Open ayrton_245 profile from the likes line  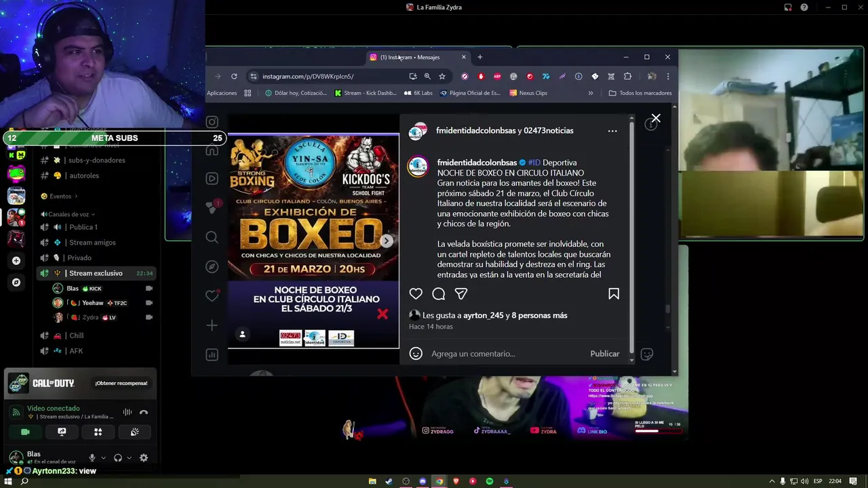(484, 315)
